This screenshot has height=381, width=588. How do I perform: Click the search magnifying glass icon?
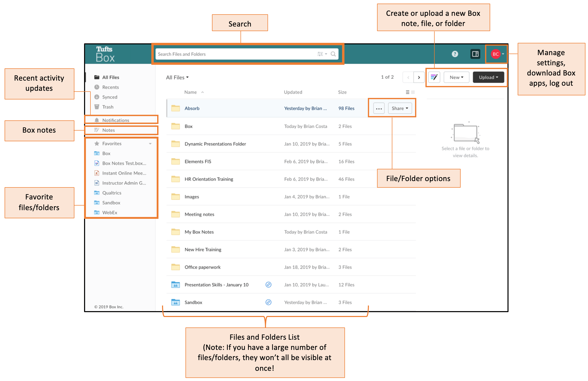(333, 54)
